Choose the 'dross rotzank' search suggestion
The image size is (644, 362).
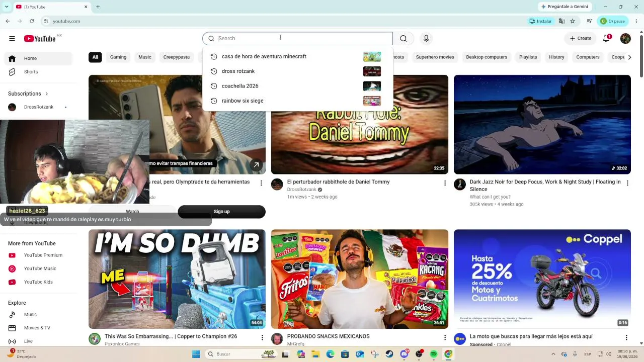(x=297, y=71)
